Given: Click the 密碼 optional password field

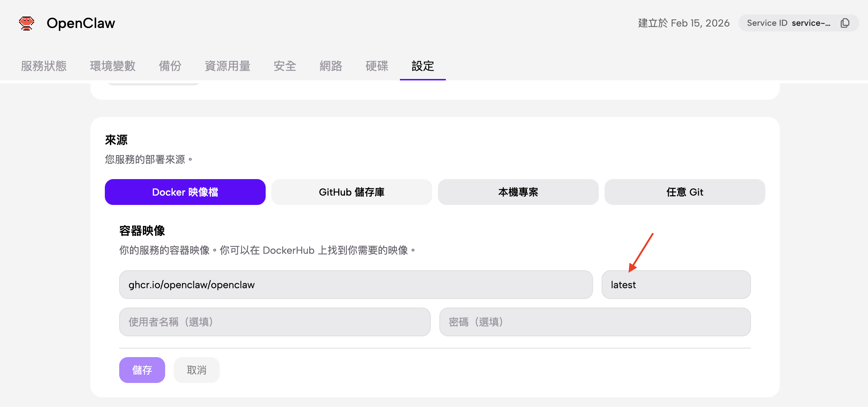Looking at the screenshot, I should 594,322.
